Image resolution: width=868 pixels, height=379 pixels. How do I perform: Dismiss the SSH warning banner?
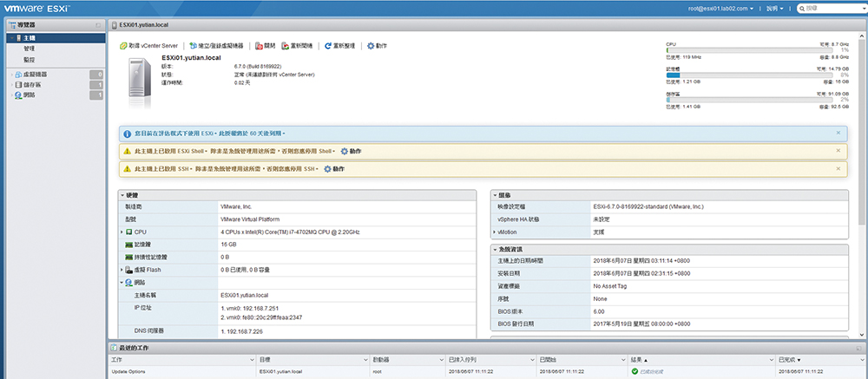pyautogui.click(x=838, y=168)
